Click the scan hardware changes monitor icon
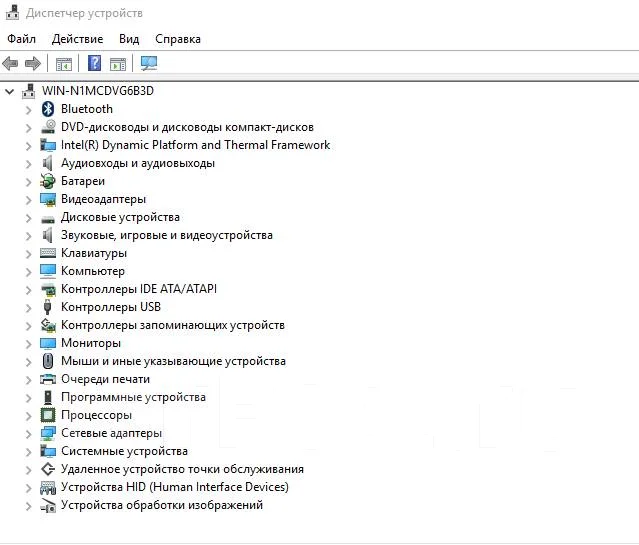Screen dimensions: 639x545 tap(149, 63)
